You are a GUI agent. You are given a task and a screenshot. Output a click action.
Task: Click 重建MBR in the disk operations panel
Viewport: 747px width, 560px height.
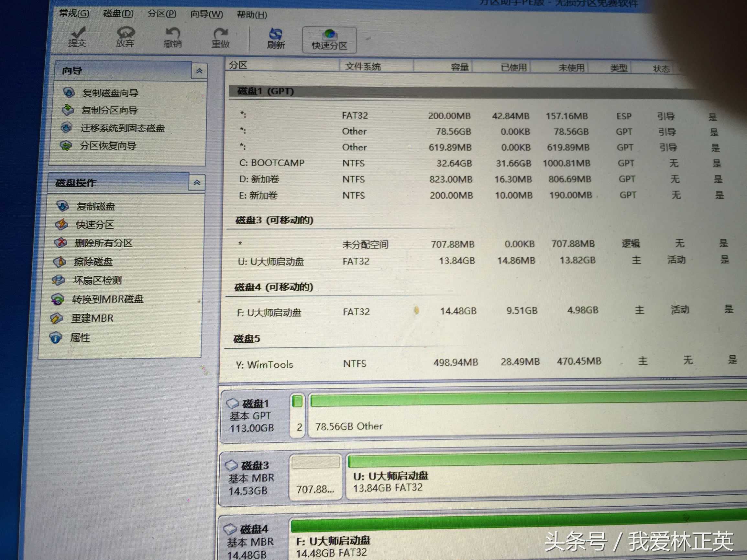92,318
